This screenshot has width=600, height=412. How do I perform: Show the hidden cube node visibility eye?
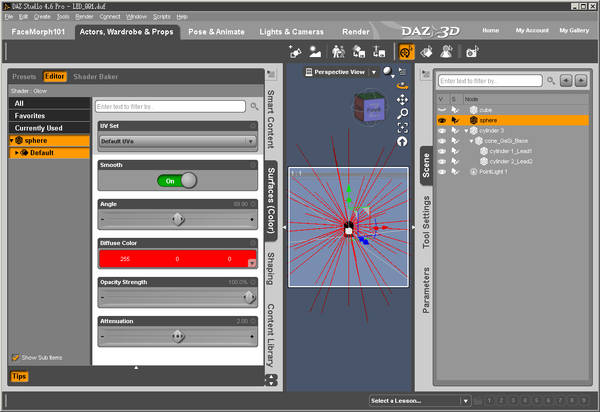tap(442, 110)
